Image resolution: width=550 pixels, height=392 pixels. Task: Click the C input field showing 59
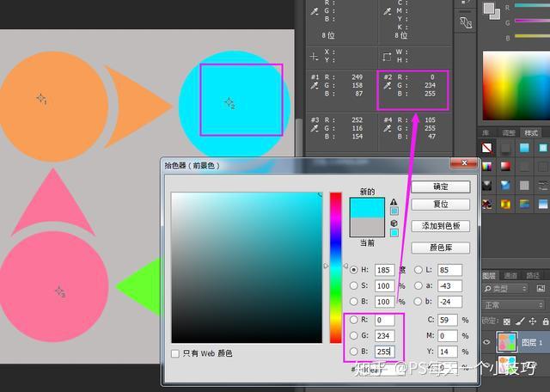pos(447,320)
